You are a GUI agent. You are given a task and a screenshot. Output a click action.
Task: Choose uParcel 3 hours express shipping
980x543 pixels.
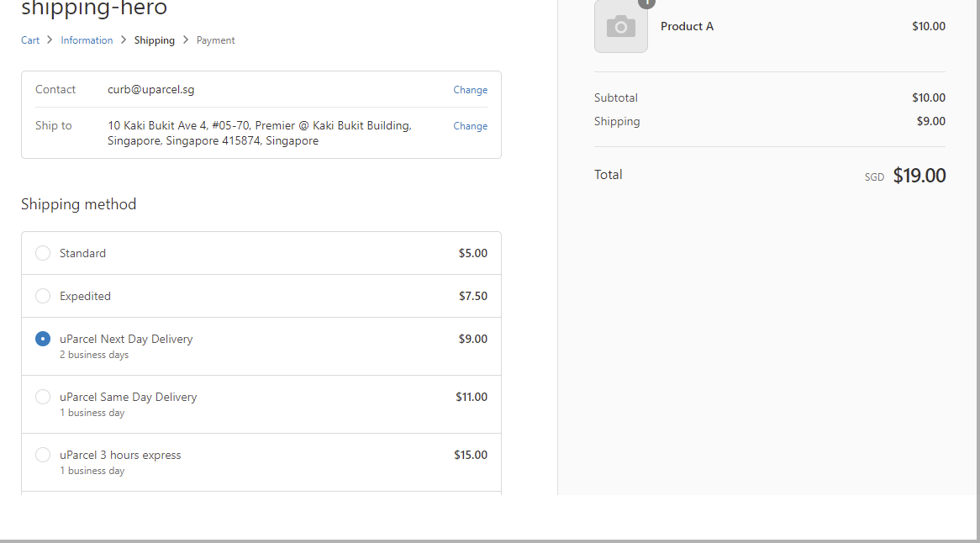click(43, 455)
